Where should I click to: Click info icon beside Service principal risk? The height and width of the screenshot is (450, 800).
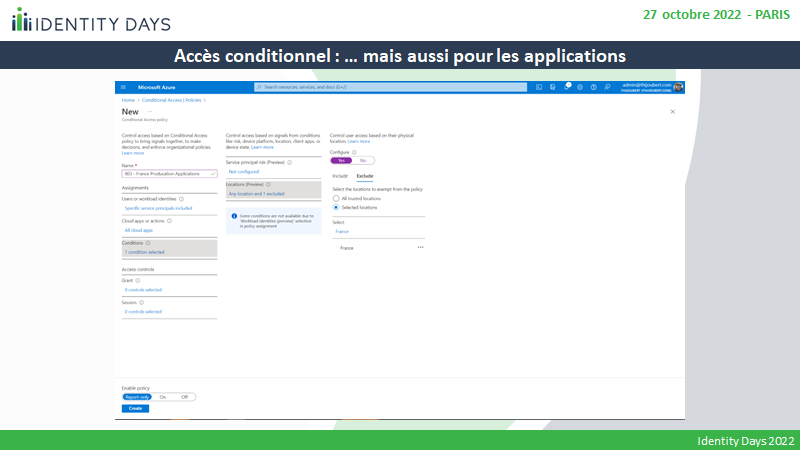(x=289, y=163)
